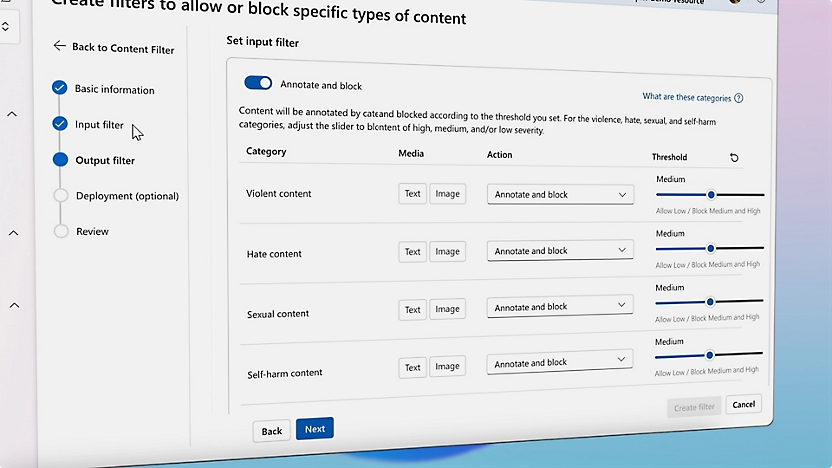Click the up-down expander at the sidebar top
This screenshot has height=468, width=832.
click(x=5, y=26)
